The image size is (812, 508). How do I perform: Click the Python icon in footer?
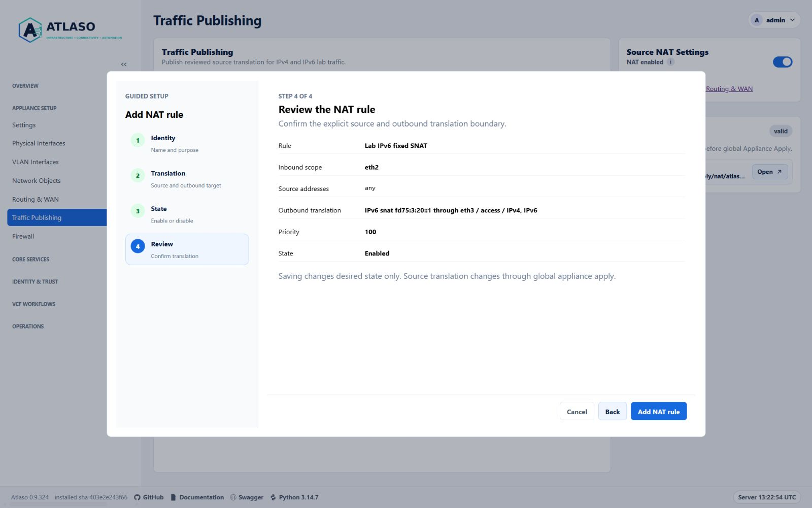coord(274,497)
